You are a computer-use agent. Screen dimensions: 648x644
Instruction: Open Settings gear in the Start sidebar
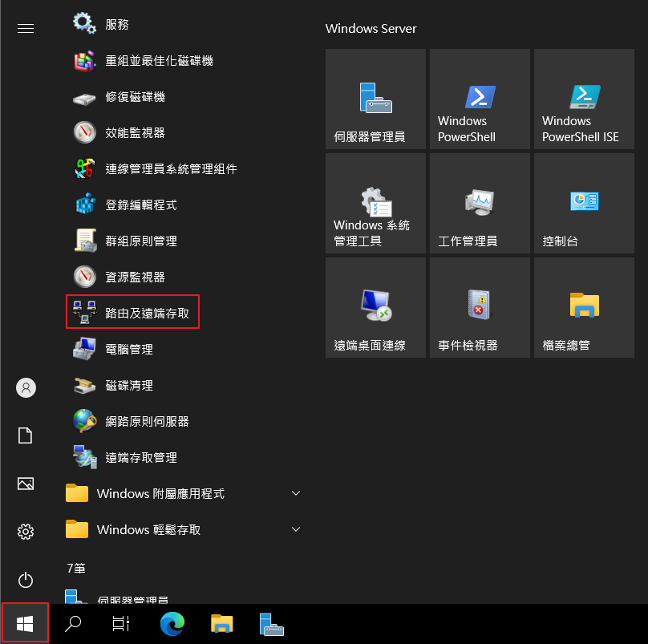(x=26, y=532)
